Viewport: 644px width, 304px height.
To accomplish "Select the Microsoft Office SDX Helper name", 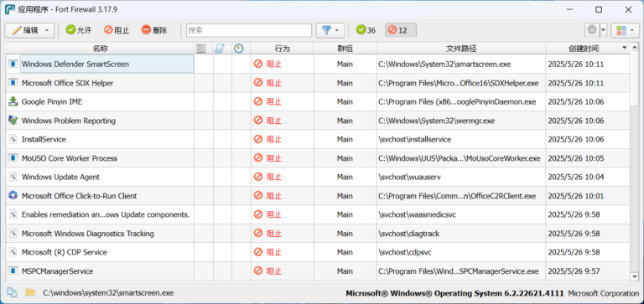I will (x=67, y=83).
